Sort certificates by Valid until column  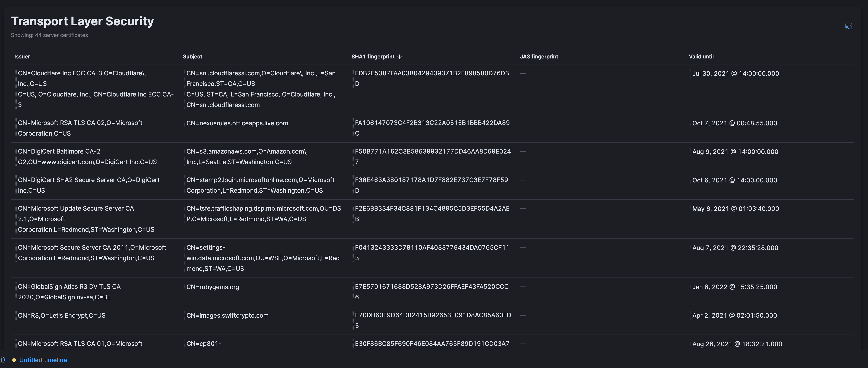[701, 57]
